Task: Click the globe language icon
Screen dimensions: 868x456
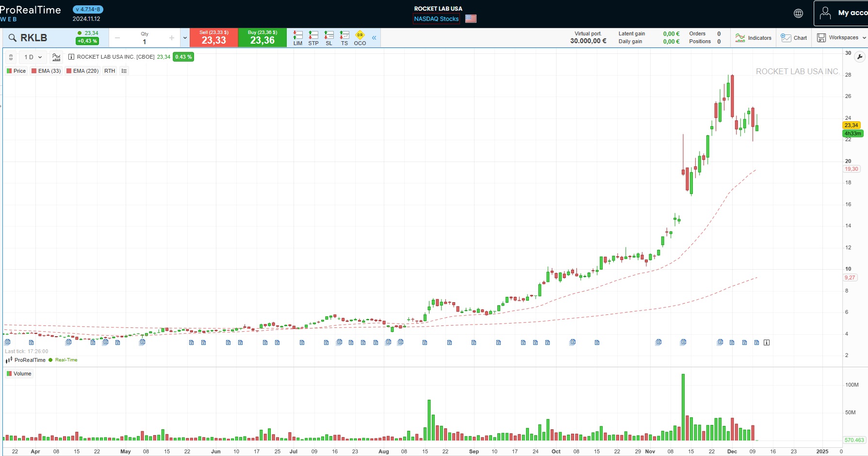Action: click(798, 14)
